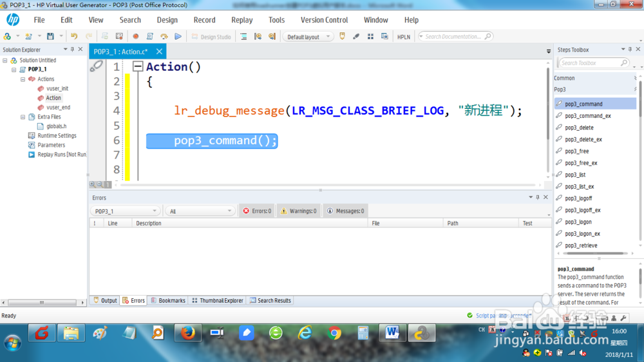Switch to the Output tab
Viewport: 644px width, 362px height.
[x=105, y=301]
